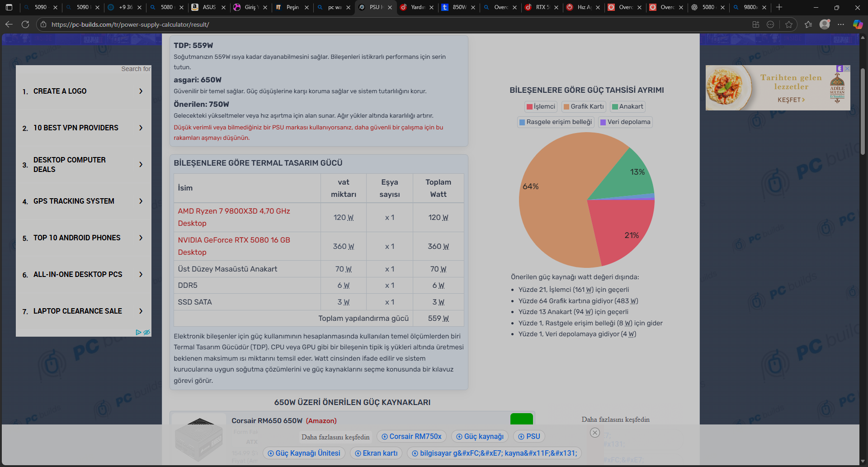Expand the CREATE A LOGO arrow

point(141,91)
